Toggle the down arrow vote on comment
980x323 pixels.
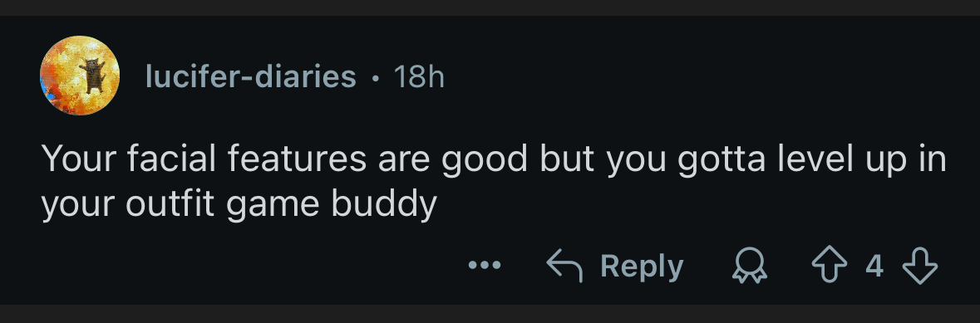pyautogui.click(x=920, y=266)
